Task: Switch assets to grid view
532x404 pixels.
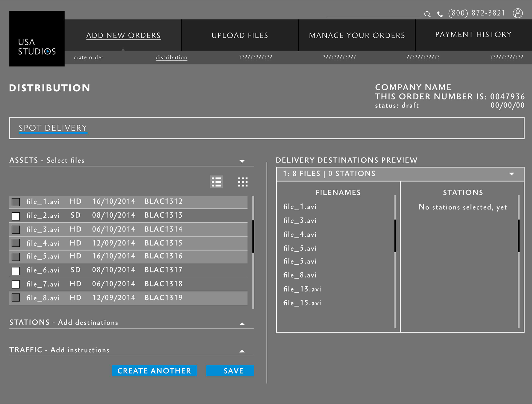Action: click(243, 182)
